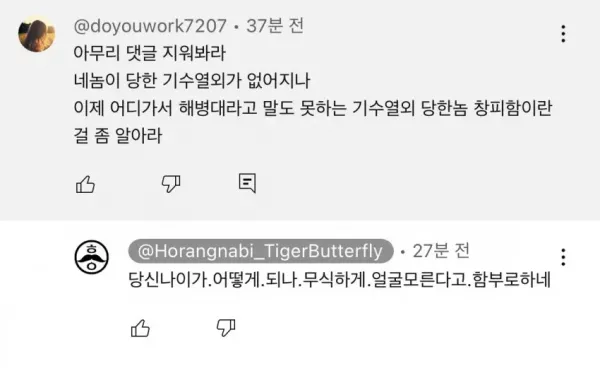
Task: Click the comment line 네놈이 당한 기수열외가 없어지나
Action: tap(192, 80)
